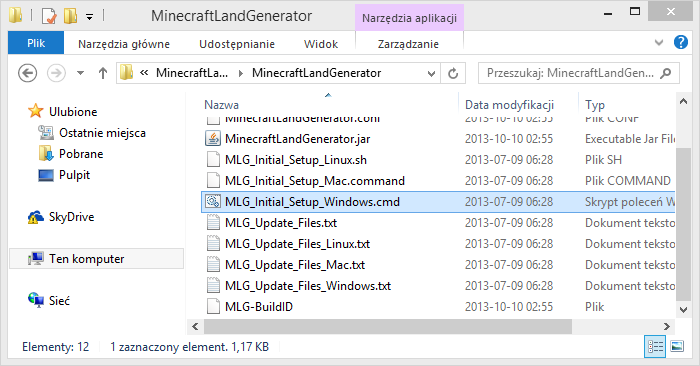This screenshot has height=366, width=700.
Task: Select the MLG-BuildID file
Action: [x=259, y=307]
